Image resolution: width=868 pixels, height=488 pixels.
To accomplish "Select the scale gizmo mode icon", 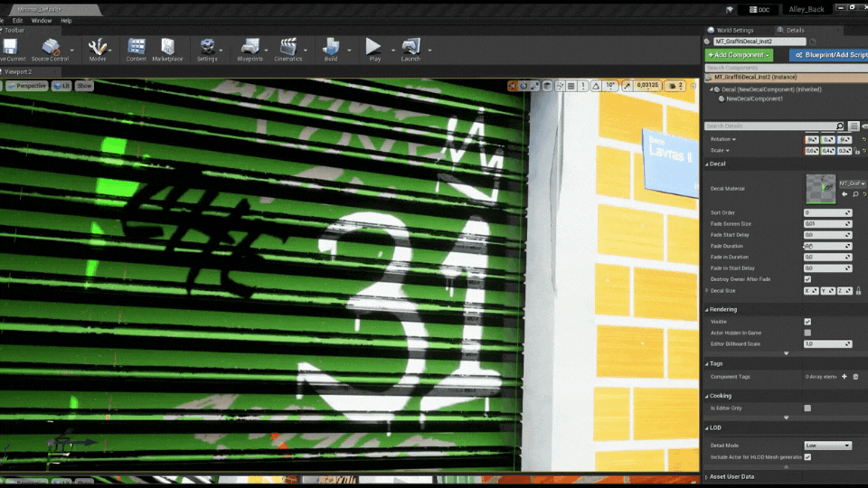I will tap(534, 86).
